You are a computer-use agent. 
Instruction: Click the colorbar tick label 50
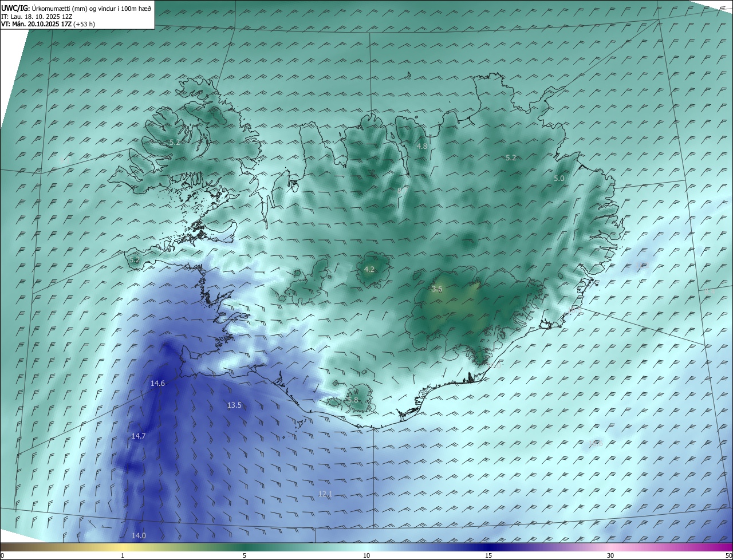coord(728,556)
